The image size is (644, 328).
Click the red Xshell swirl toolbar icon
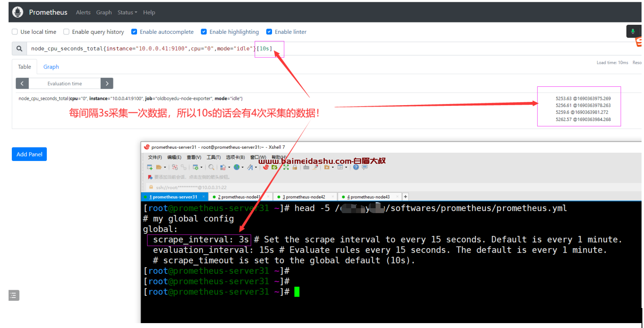tap(266, 167)
